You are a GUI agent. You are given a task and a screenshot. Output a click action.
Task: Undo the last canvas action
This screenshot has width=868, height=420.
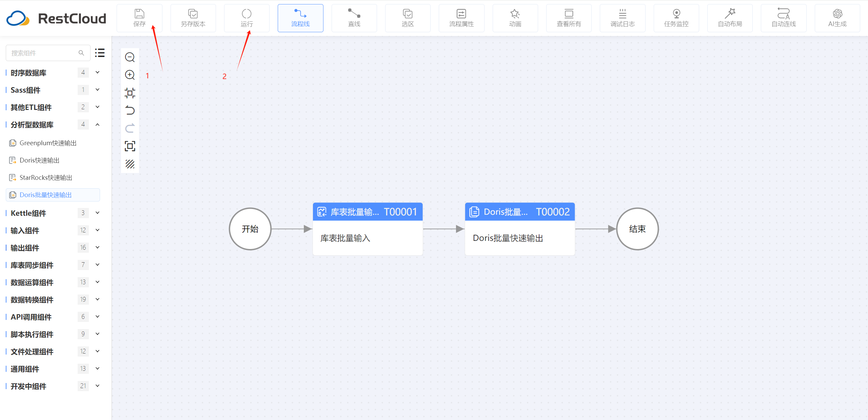click(130, 111)
